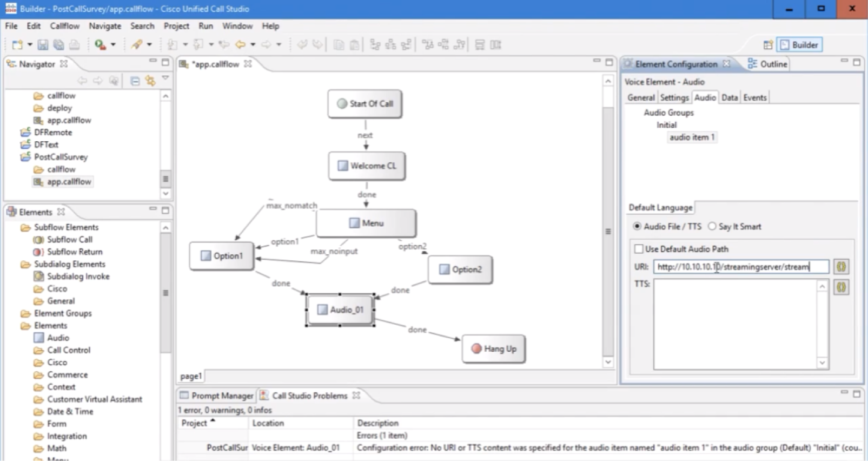Select the Option2 element on the canvas

tap(460, 269)
